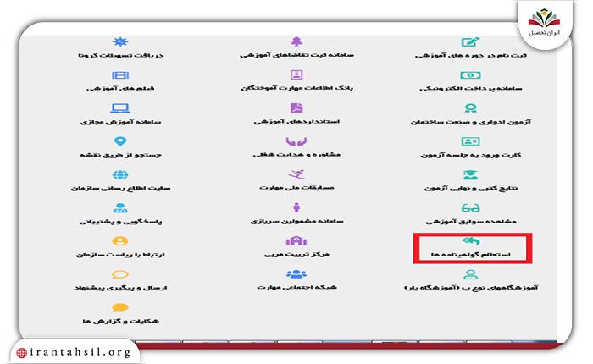This screenshot has height=364, width=593.
Task: Click the blue map pin icon for map search
Action: pos(120,141)
